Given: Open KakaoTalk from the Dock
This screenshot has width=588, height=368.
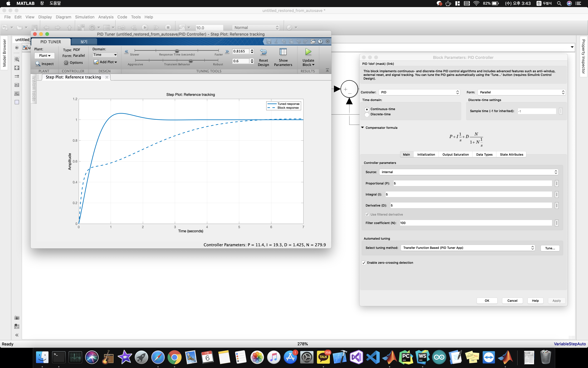Looking at the screenshot, I should tap(323, 357).
